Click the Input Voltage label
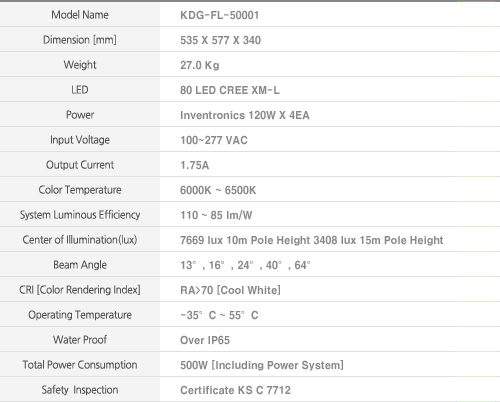Viewport: 500px width, 402px height. (x=80, y=140)
